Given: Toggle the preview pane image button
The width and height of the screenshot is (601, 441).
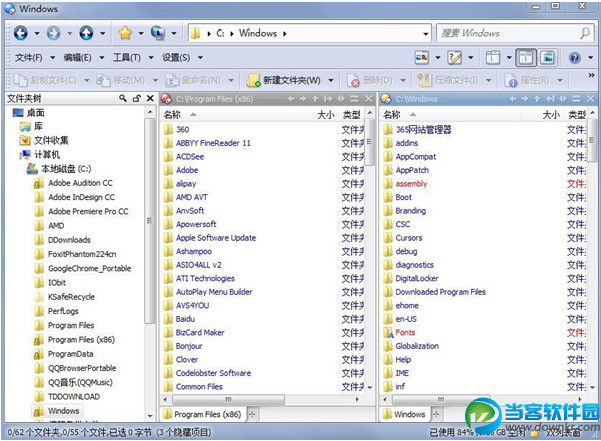Looking at the screenshot, I should click(547, 58).
